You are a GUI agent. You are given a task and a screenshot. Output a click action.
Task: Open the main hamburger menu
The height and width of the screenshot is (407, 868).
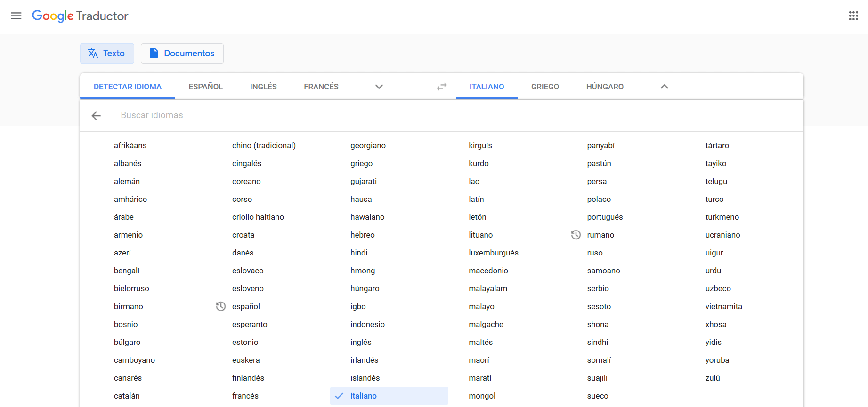pos(16,16)
